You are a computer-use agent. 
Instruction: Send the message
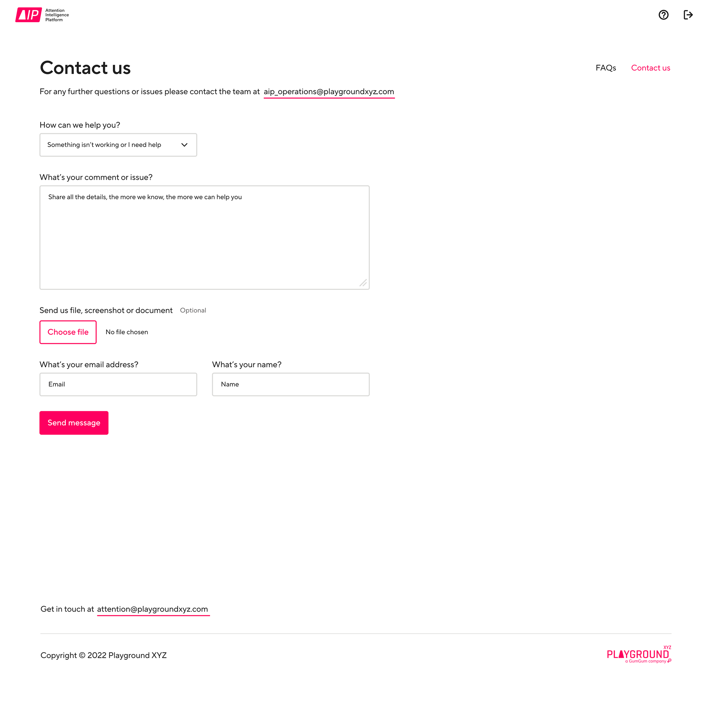pos(74,423)
